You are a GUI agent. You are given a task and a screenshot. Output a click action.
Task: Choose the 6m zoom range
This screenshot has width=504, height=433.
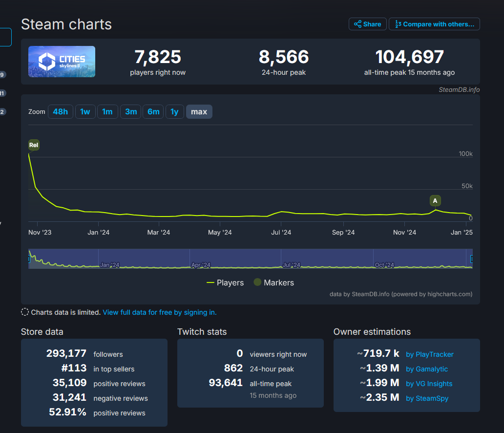click(153, 112)
